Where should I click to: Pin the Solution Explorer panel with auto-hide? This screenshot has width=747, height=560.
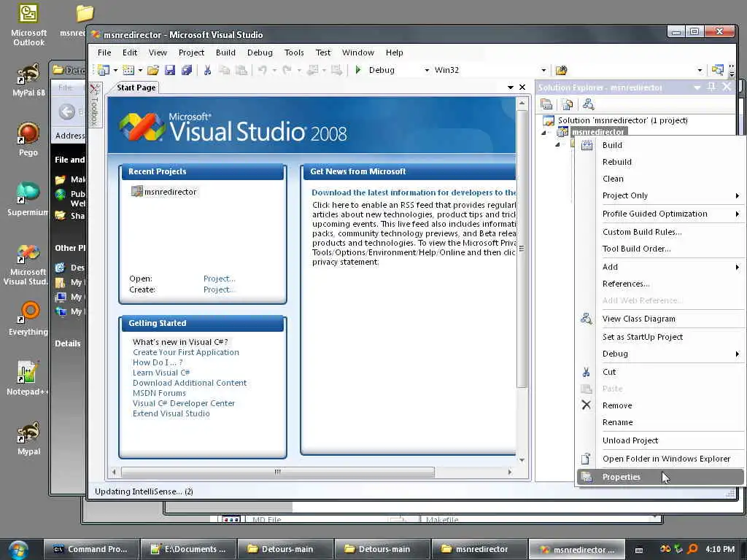tap(711, 87)
